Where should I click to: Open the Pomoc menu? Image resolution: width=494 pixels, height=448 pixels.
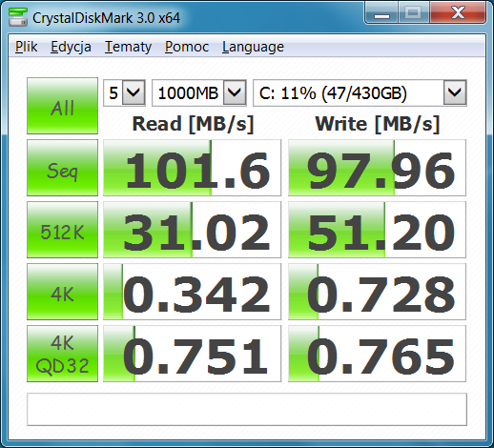(187, 47)
